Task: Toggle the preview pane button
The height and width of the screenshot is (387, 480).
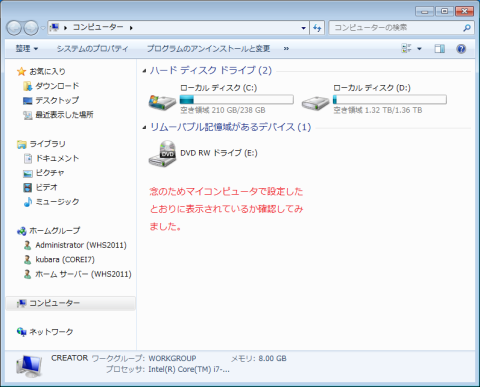Action: (x=439, y=49)
